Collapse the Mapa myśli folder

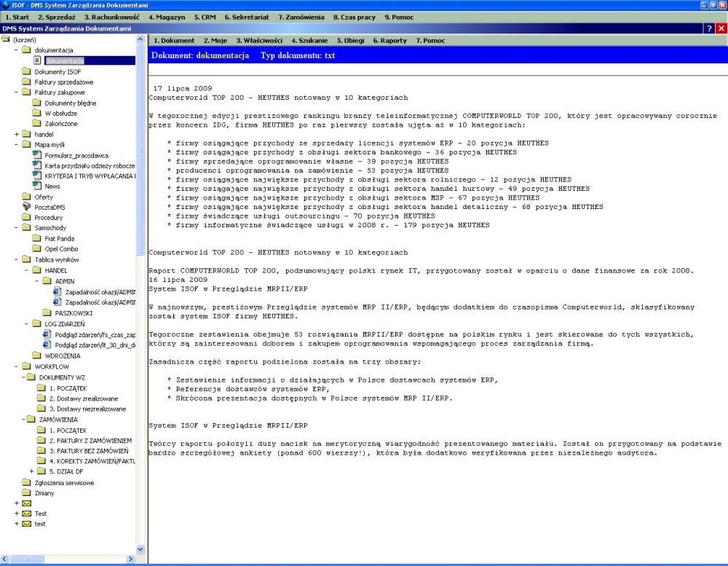click(x=17, y=144)
